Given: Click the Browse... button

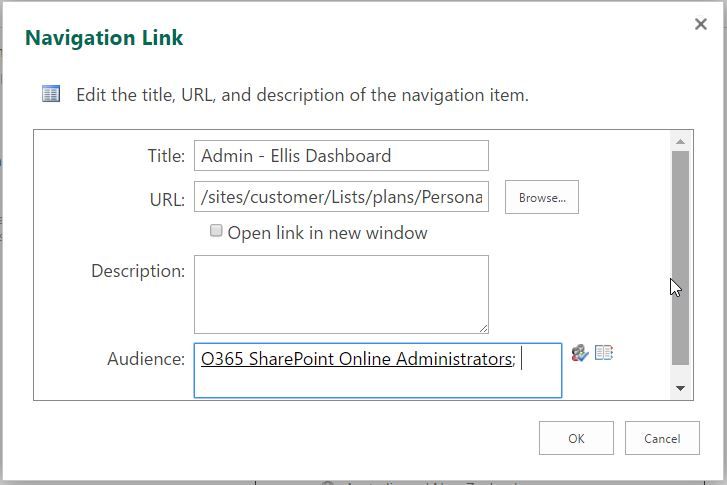Looking at the screenshot, I should pyautogui.click(x=542, y=197).
